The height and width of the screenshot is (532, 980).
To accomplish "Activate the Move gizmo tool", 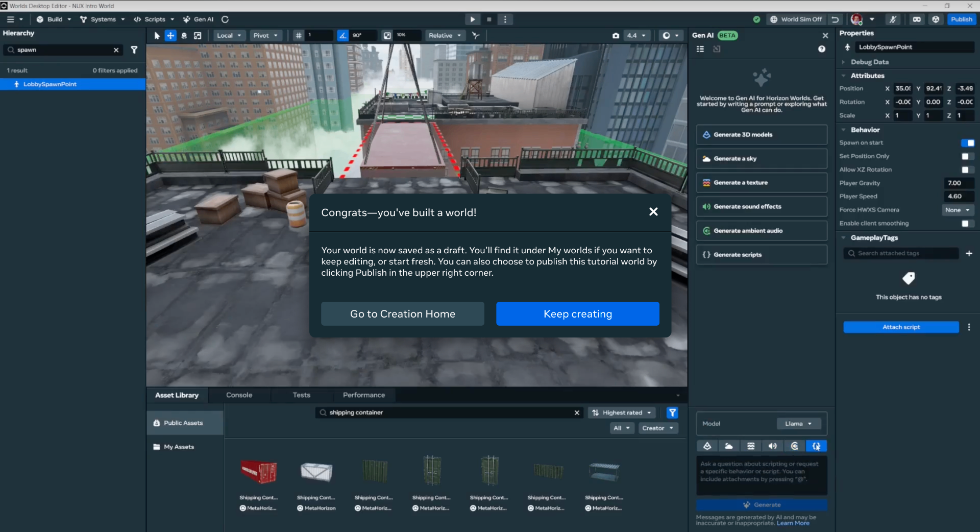I will click(170, 36).
